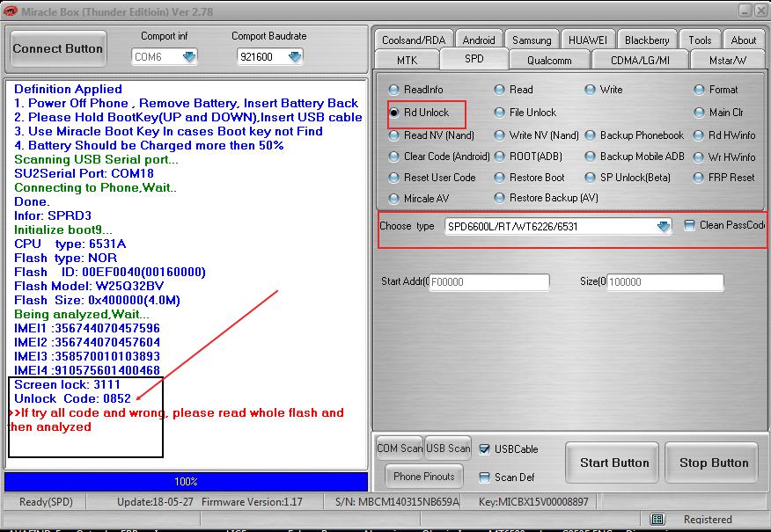Open the Mstar/W tab
This screenshot has height=532, width=771.
point(728,60)
